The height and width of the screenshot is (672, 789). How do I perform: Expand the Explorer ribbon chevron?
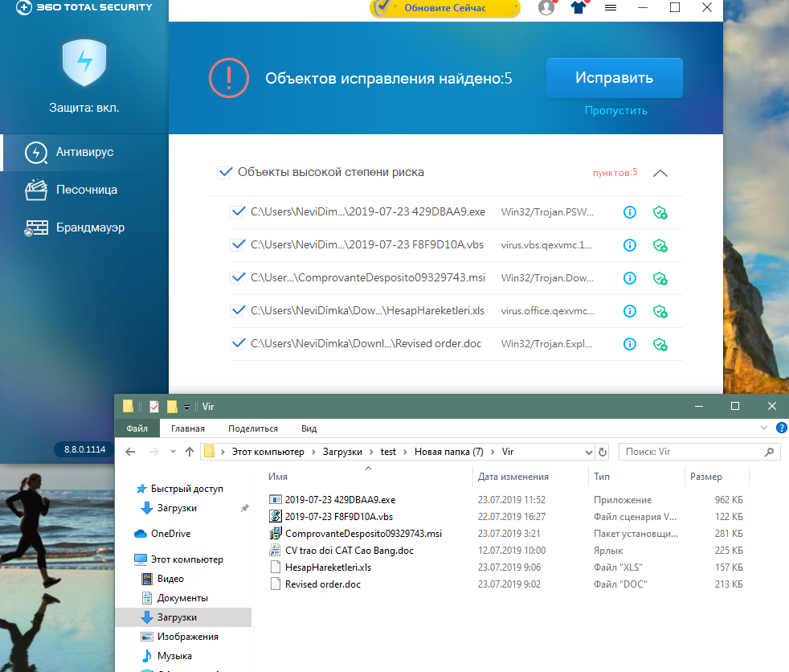764,428
